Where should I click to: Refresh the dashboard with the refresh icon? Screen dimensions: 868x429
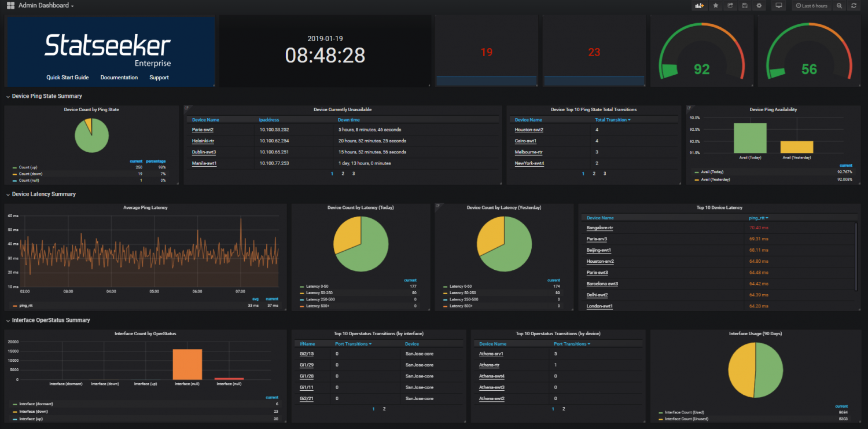[854, 6]
